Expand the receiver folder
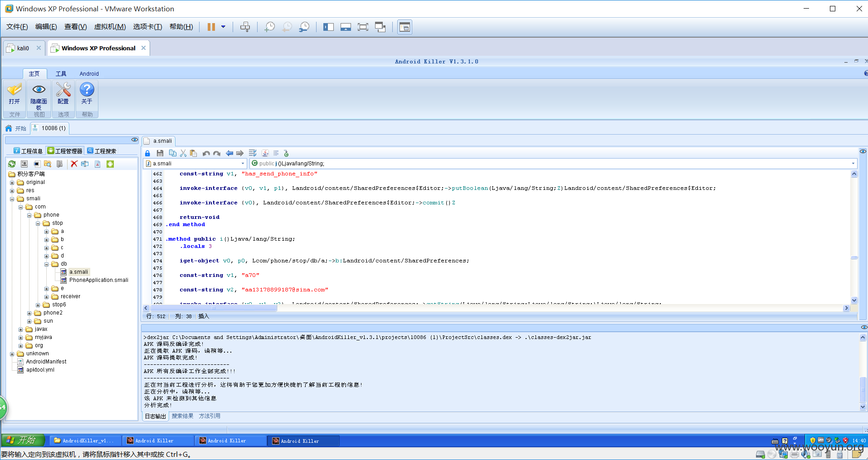868x460 pixels. (x=47, y=297)
